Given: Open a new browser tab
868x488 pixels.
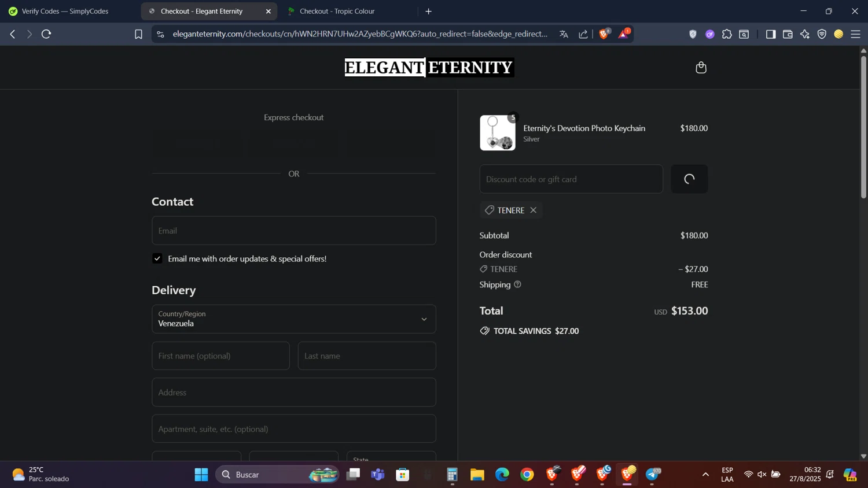Looking at the screenshot, I should [x=429, y=11].
